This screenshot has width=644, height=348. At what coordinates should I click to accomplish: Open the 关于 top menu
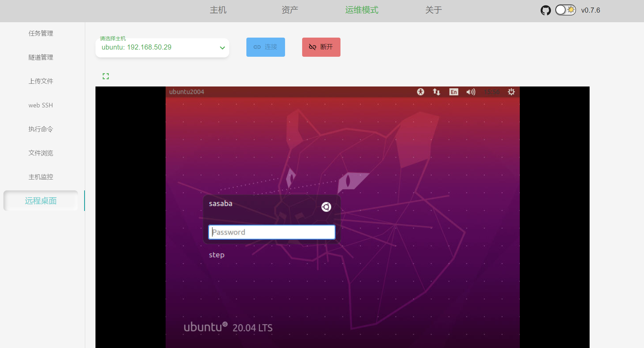point(434,10)
